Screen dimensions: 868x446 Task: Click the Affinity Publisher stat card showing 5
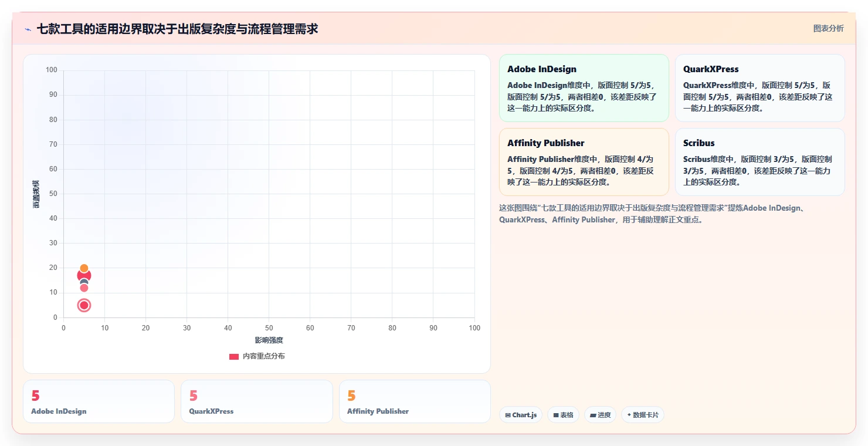pyautogui.click(x=415, y=401)
